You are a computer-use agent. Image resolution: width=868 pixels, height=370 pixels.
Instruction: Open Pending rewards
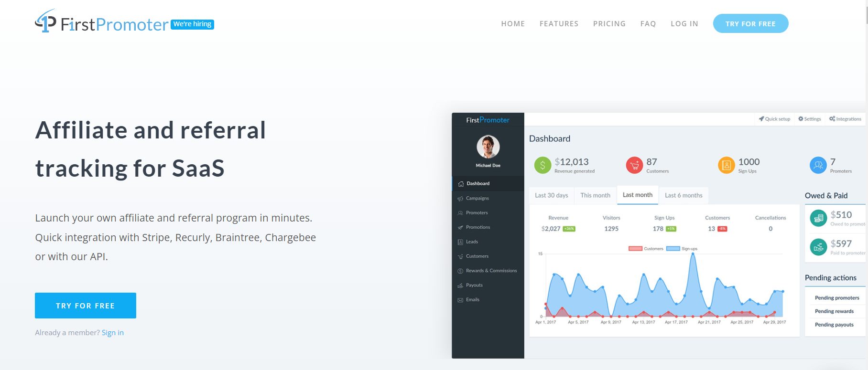tap(834, 311)
